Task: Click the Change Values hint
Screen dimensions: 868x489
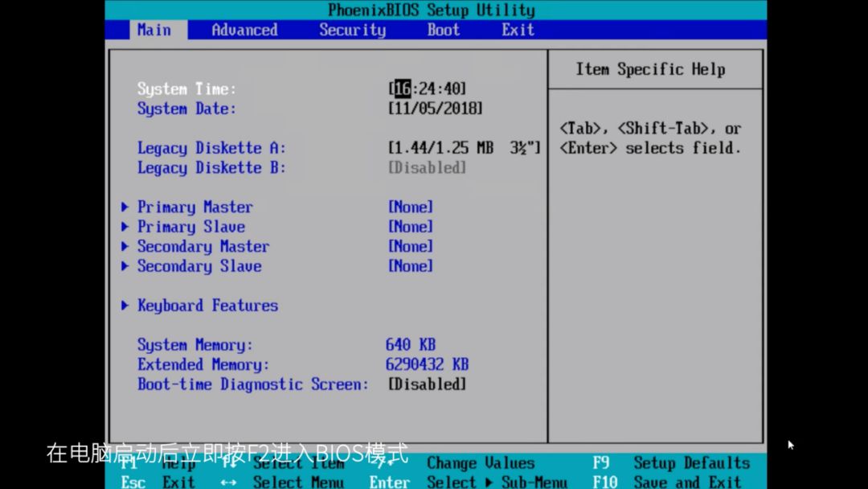Action: click(x=481, y=463)
